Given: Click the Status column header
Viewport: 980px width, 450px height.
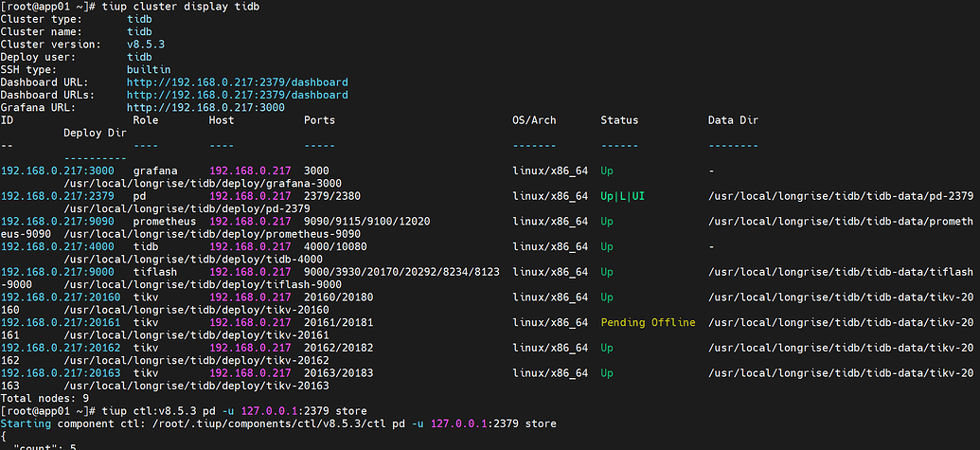Looking at the screenshot, I should (619, 120).
